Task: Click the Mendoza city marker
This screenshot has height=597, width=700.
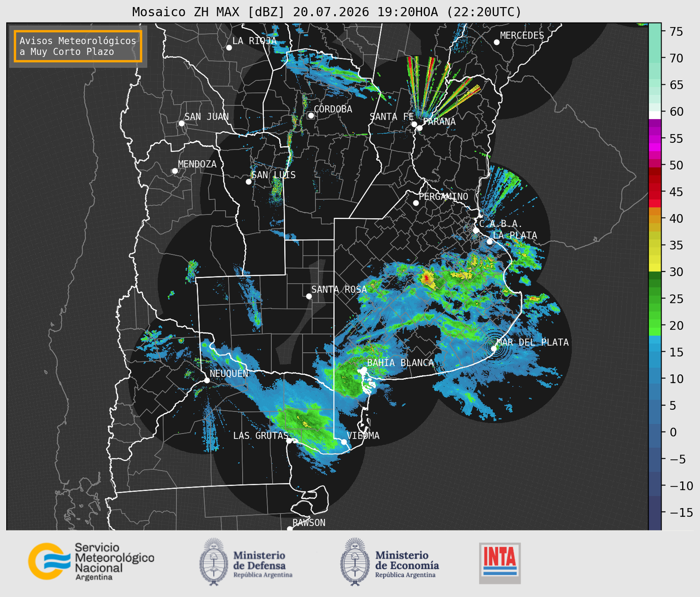Action: pos(175,171)
